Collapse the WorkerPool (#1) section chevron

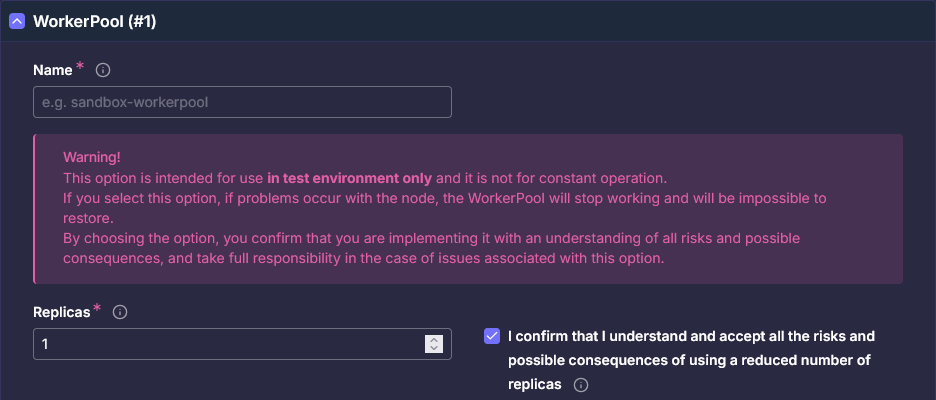(17, 21)
